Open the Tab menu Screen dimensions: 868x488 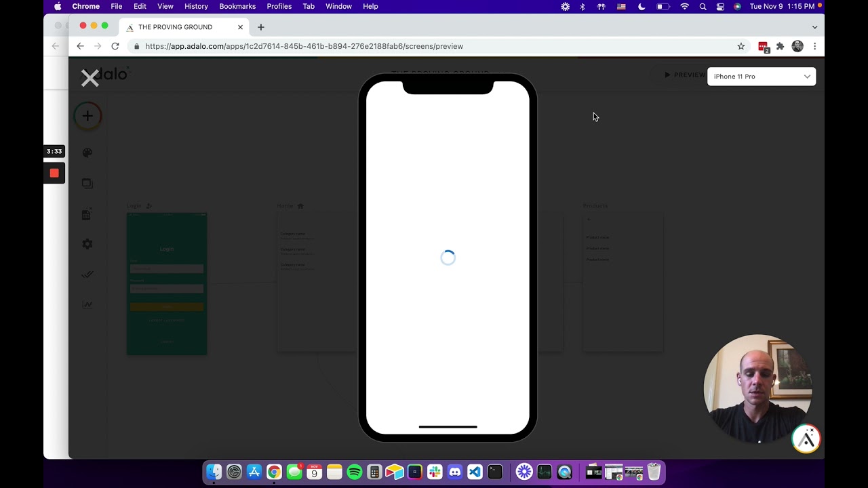(309, 6)
